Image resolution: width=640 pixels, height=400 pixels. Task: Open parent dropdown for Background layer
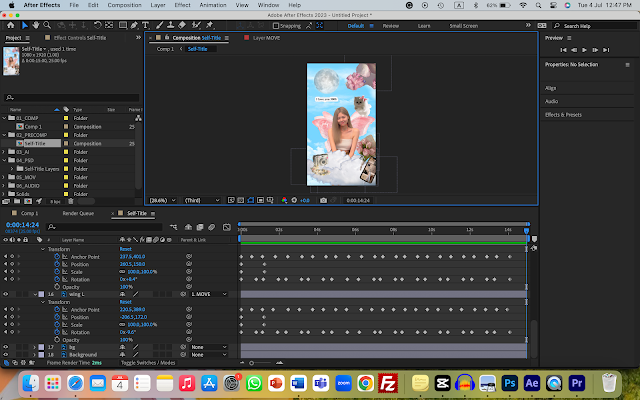click(209, 355)
